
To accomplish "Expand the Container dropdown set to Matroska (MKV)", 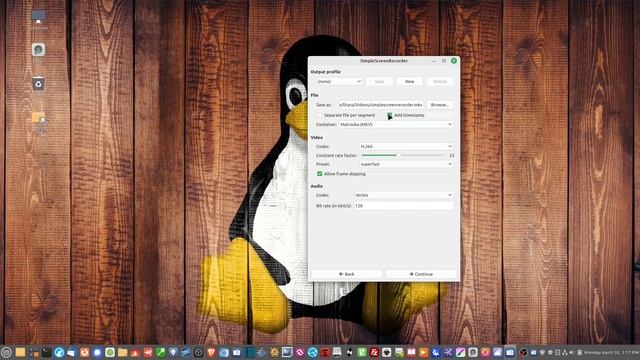I will 396,124.
